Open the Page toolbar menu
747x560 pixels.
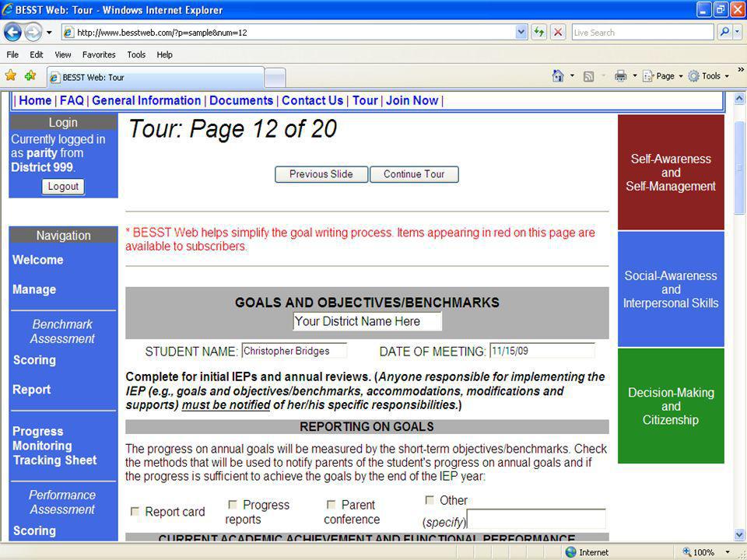(x=663, y=76)
